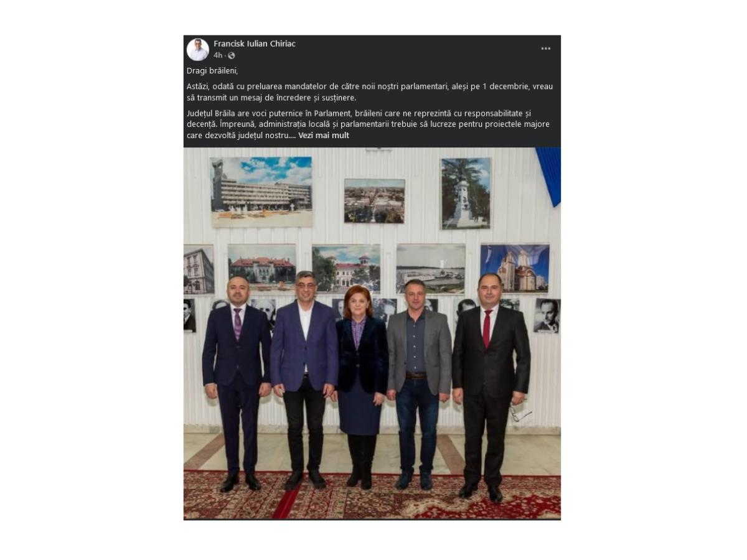Click the blue draped flag in photo corner
This screenshot has height=560, width=747.
(x=549, y=175)
